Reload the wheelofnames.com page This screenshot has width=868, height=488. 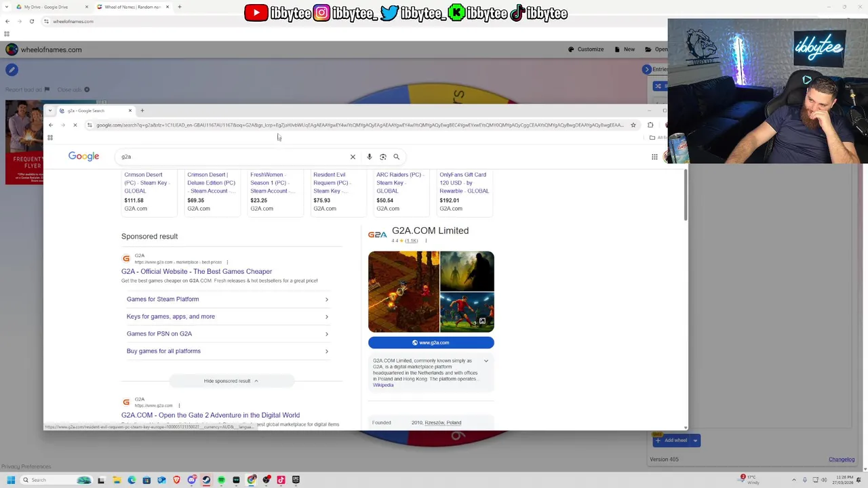click(x=32, y=21)
